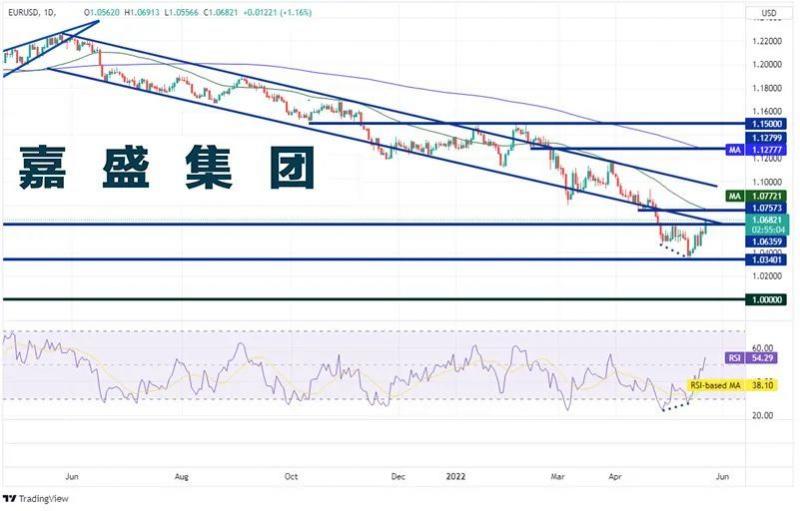Click the TradingView logo
The width and height of the screenshot is (800, 511).
(35, 498)
